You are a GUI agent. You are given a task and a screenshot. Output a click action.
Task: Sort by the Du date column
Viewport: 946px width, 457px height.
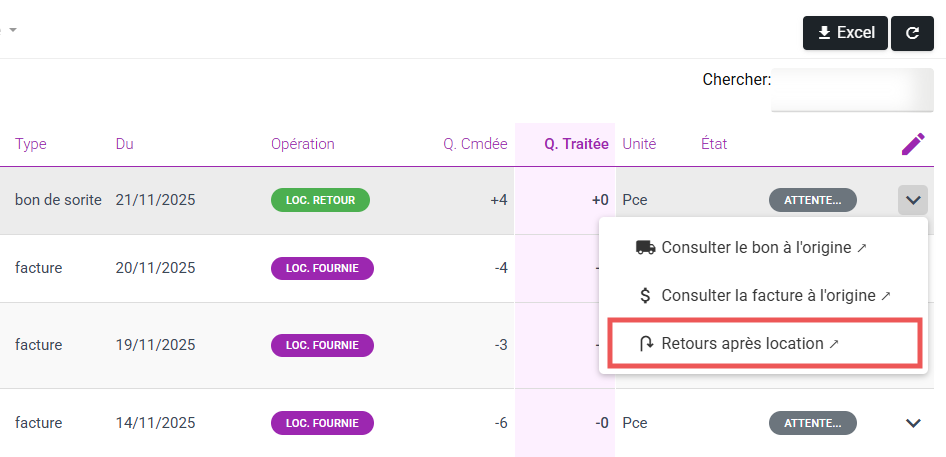point(124,144)
